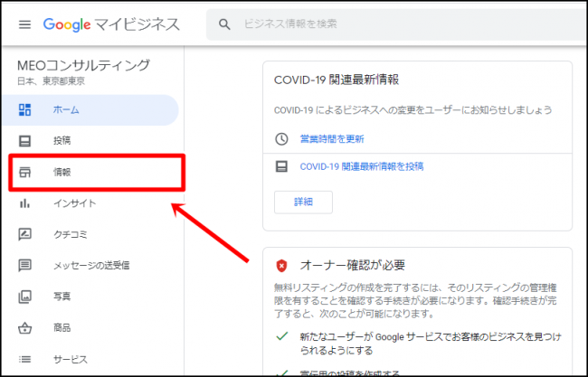Focus the ビジネス情報を検索 search field

(x=397, y=24)
